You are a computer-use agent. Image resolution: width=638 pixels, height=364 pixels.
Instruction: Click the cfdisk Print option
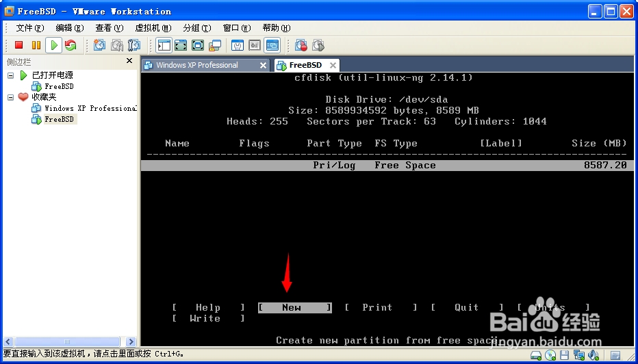point(381,307)
